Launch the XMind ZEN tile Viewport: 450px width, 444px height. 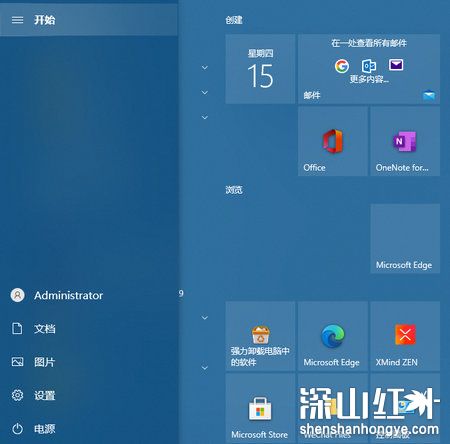[405, 336]
